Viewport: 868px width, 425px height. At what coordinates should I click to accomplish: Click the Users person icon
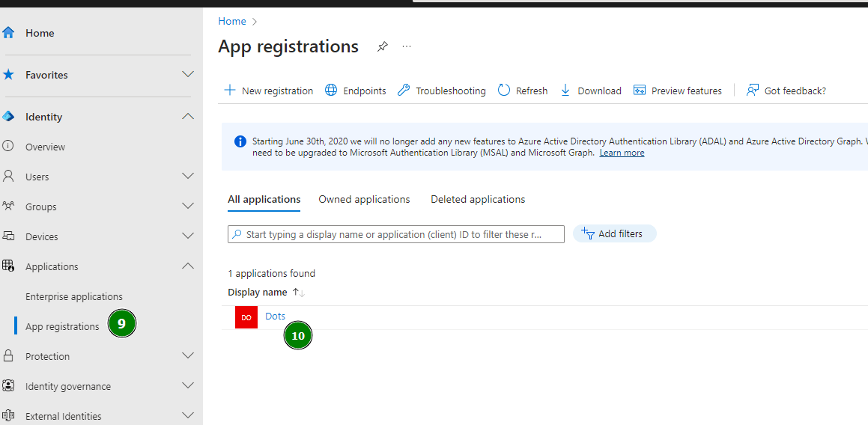(8, 177)
